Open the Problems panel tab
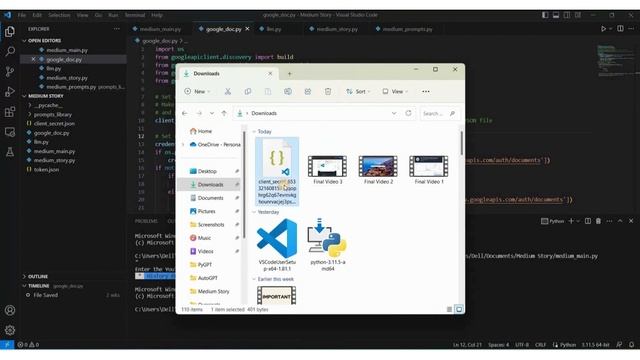The width and height of the screenshot is (640, 360). [146, 221]
